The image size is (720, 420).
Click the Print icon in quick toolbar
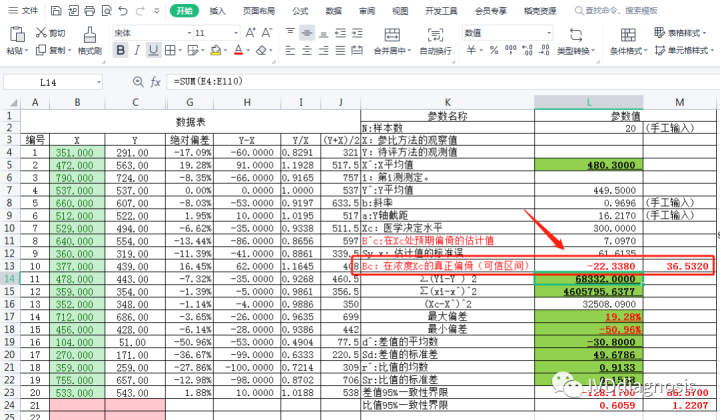point(90,10)
